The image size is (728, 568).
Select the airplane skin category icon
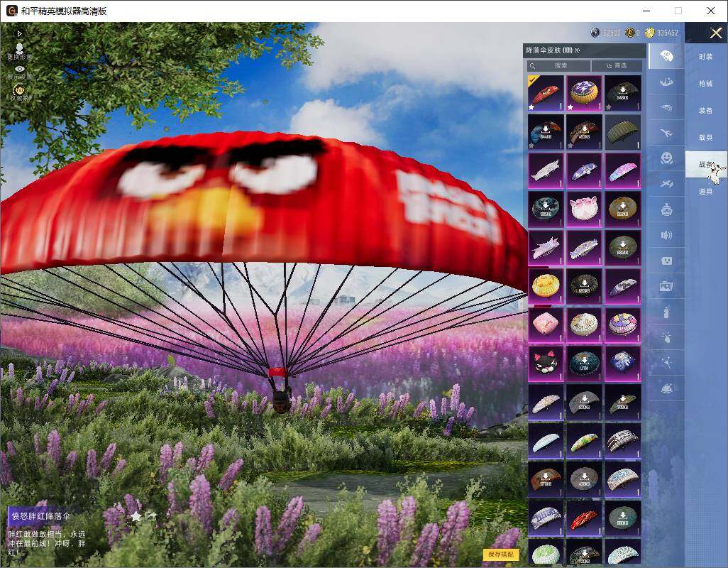tap(666, 133)
